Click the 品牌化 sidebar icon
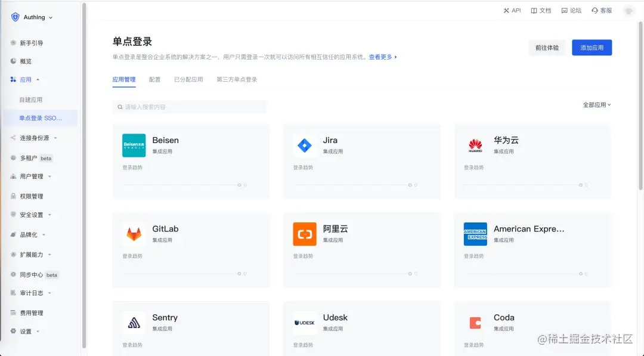 point(13,234)
